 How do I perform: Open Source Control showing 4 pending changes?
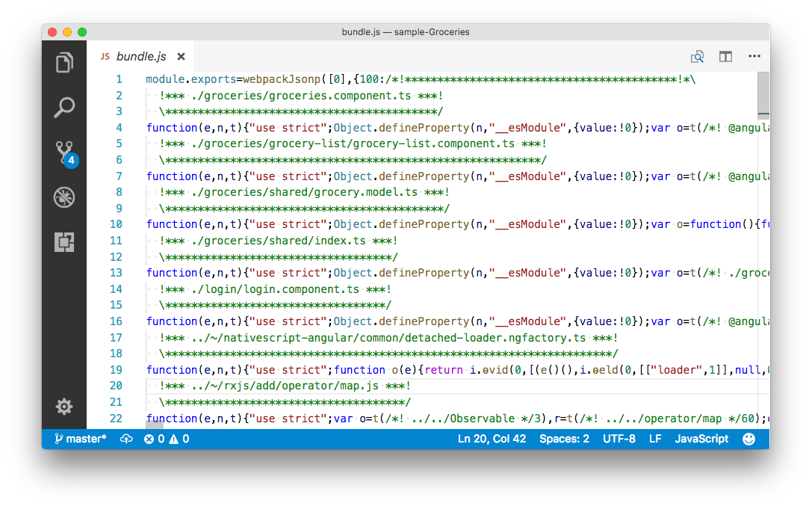pyautogui.click(x=64, y=152)
